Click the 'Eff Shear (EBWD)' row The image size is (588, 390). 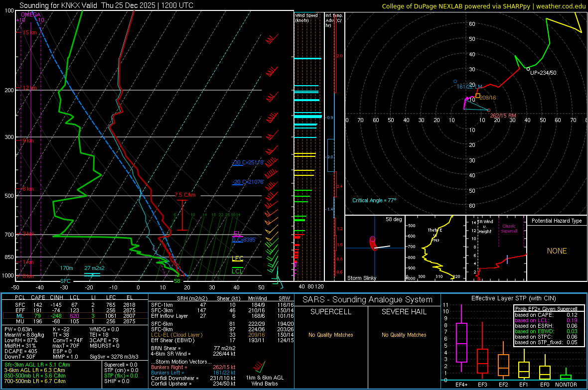223,340
